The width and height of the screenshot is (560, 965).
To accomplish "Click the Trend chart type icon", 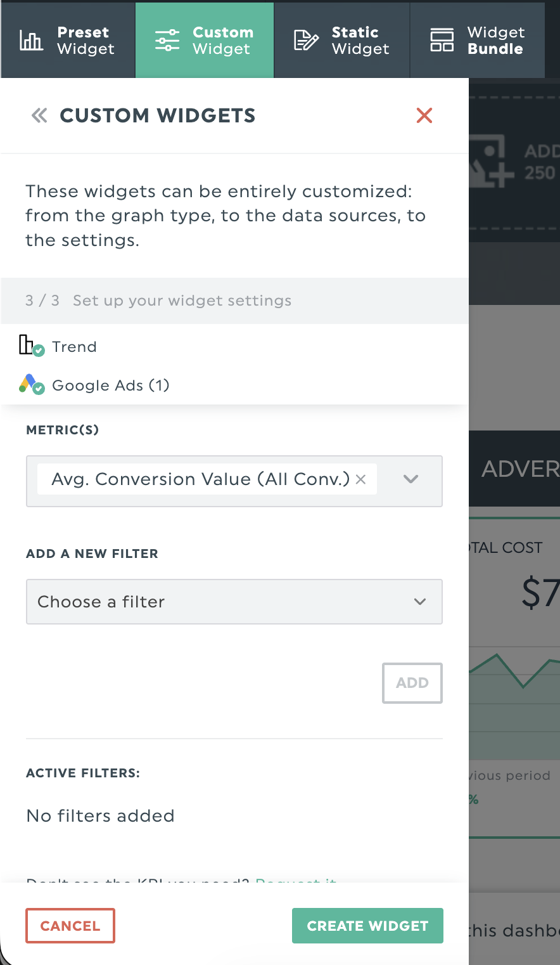I will click(x=30, y=346).
